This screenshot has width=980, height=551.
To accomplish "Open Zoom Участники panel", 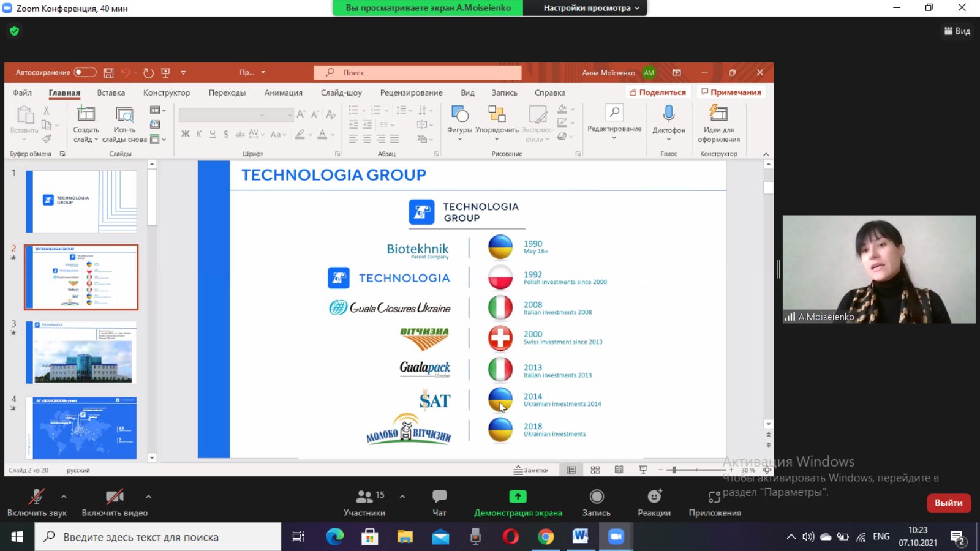I will 365,503.
